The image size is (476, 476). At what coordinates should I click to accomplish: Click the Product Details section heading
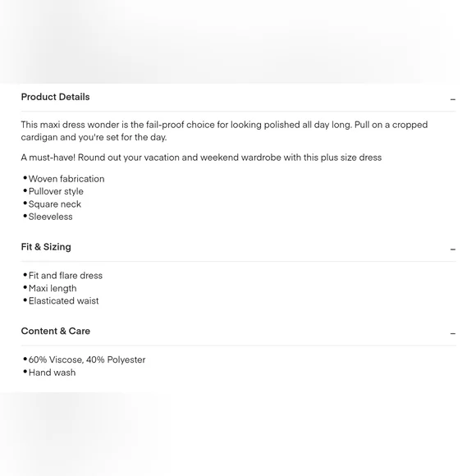(55, 97)
